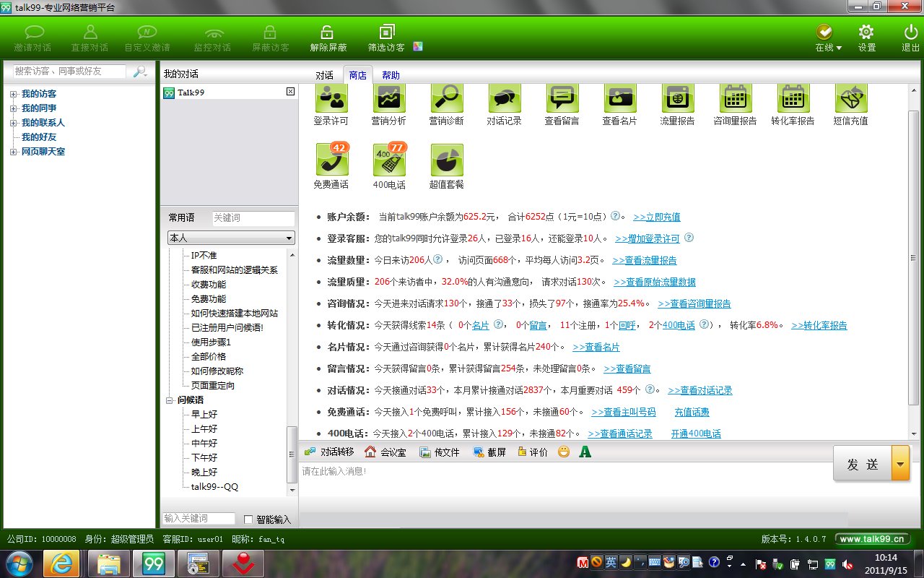Click the 常用语 关键词 input field
Screen dimensions: 924x578
[x=253, y=217]
